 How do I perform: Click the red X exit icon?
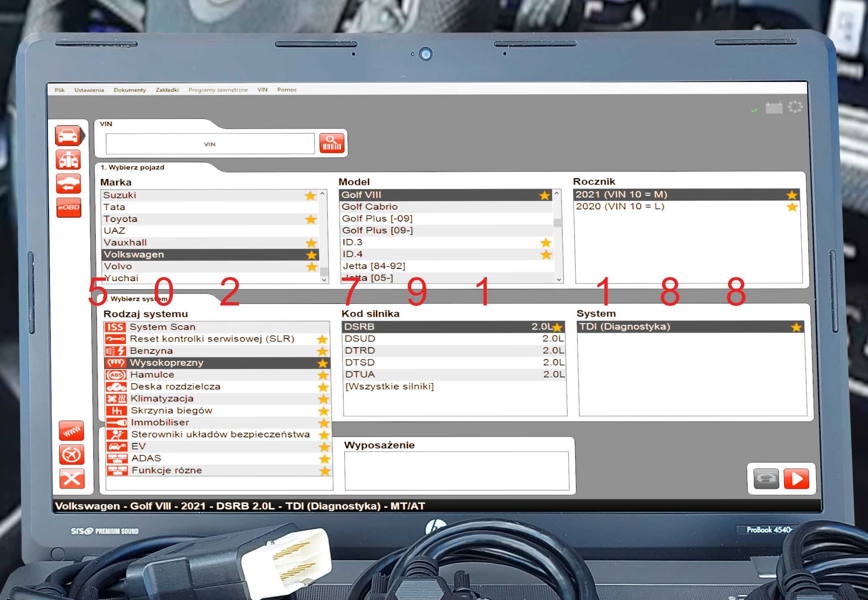(72, 479)
